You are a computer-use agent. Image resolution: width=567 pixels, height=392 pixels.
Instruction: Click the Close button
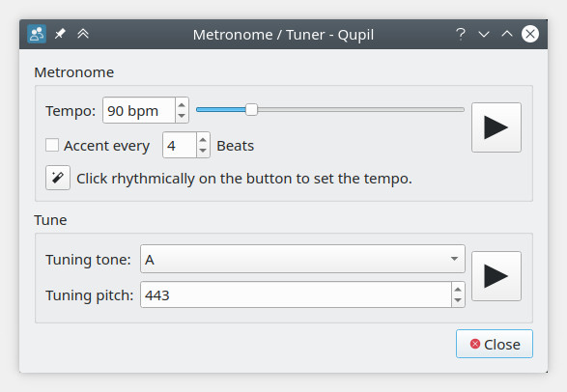pyautogui.click(x=494, y=344)
